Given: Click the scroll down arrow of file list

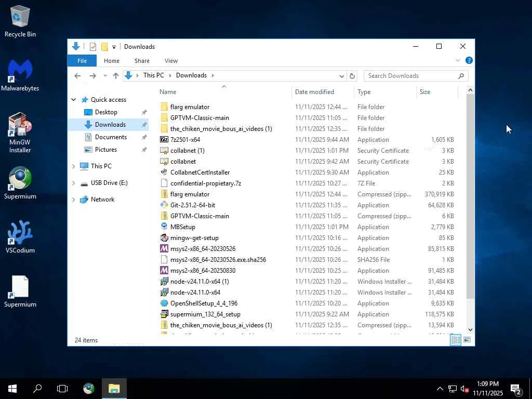Looking at the screenshot, I should pos(470,329).
